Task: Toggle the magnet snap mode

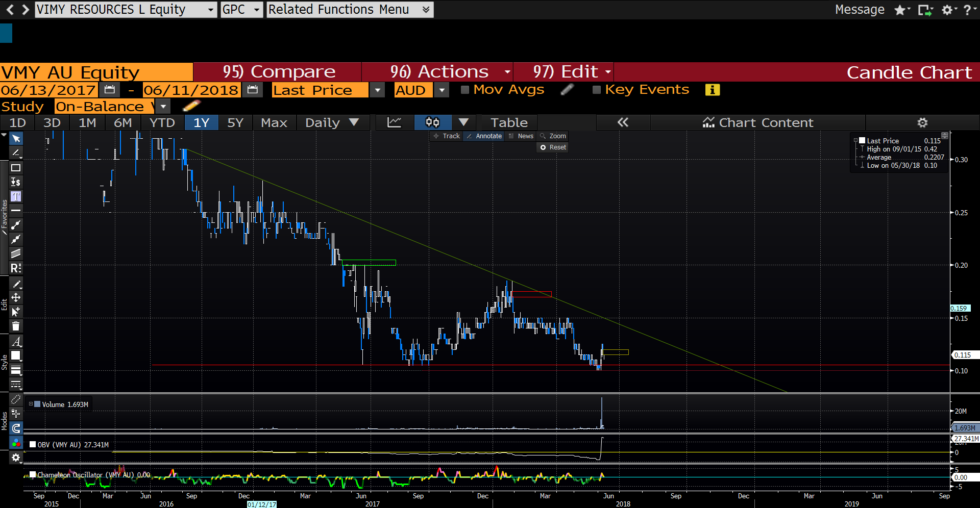Action: [16, 428]
